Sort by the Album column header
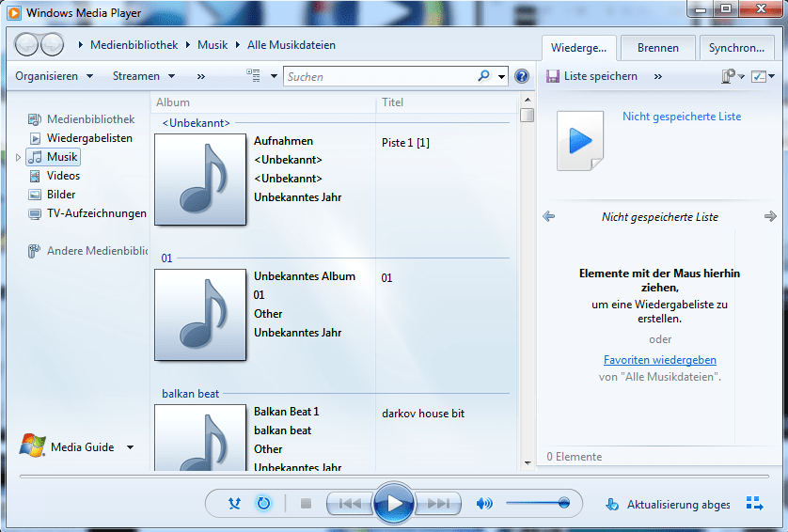This screenshot has height=532, width=788. point(263,102)
